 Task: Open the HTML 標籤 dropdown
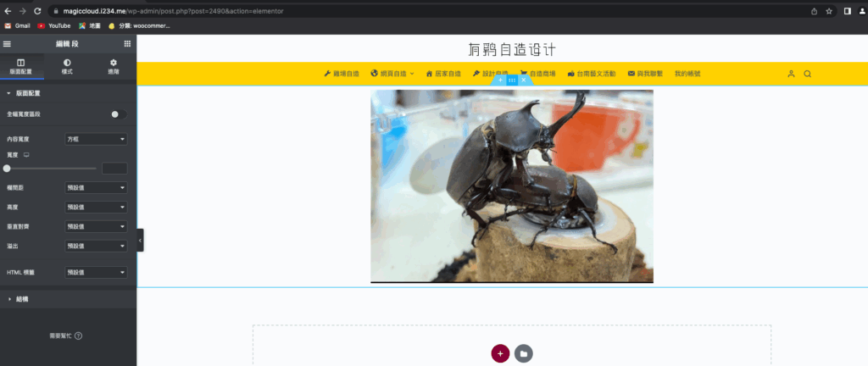(97, 272)
